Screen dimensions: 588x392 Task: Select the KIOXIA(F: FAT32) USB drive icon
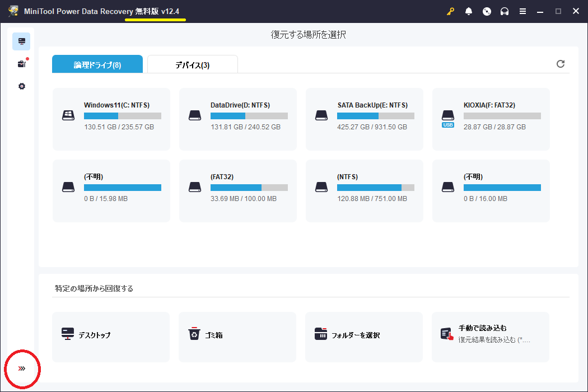448,119
